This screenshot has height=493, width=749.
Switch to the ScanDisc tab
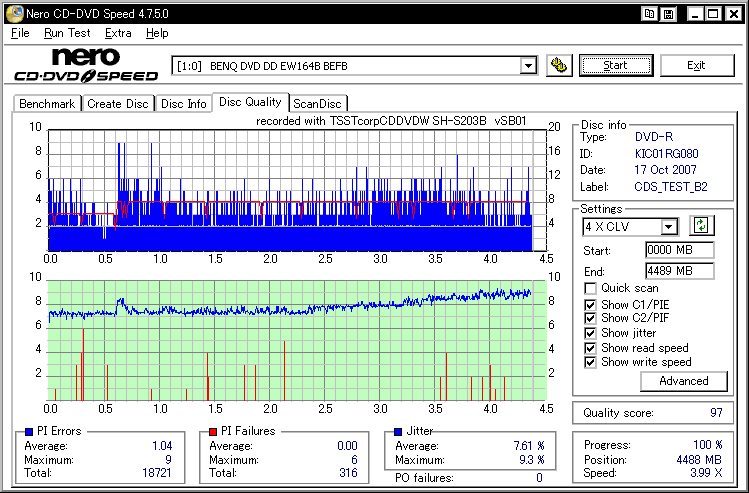317,103
